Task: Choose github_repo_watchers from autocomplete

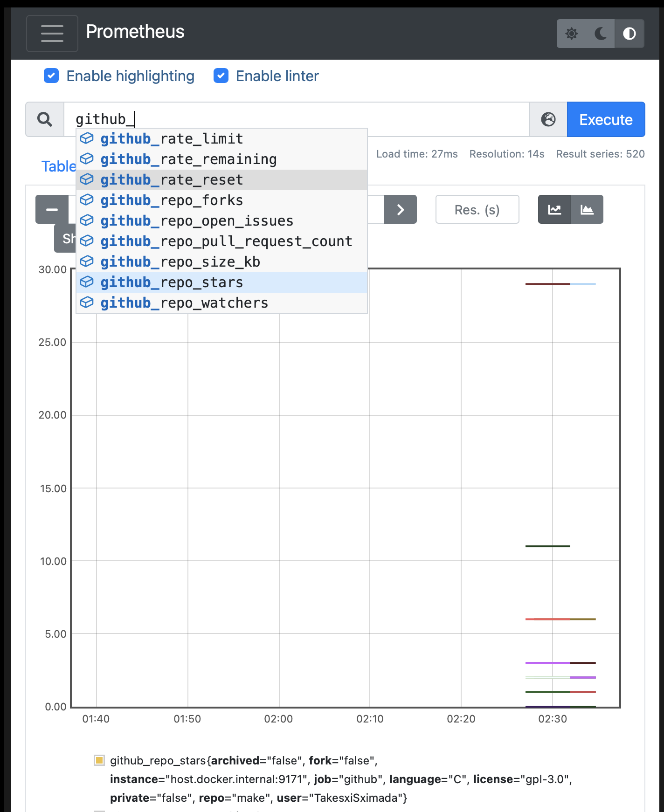Action: click(221, 303)
